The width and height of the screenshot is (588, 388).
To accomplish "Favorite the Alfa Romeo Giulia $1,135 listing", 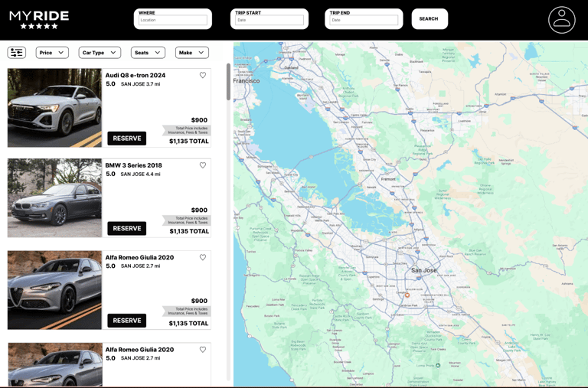I will (202, 257).
